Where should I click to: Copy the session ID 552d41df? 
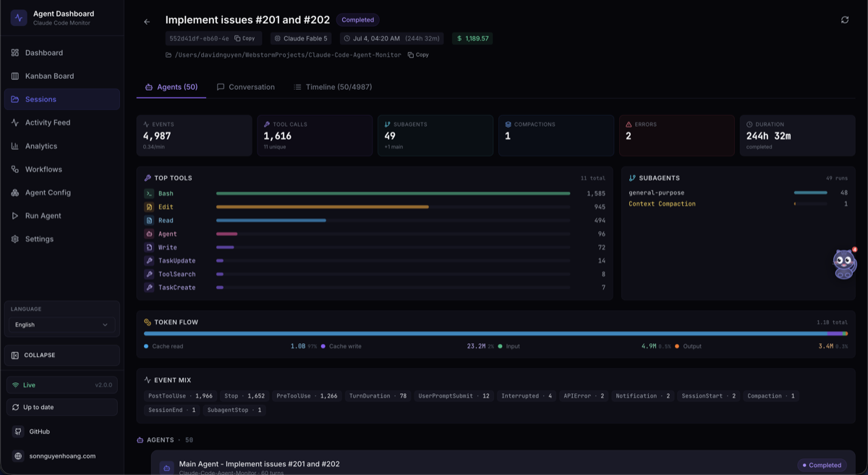click(x=244, y=38)
